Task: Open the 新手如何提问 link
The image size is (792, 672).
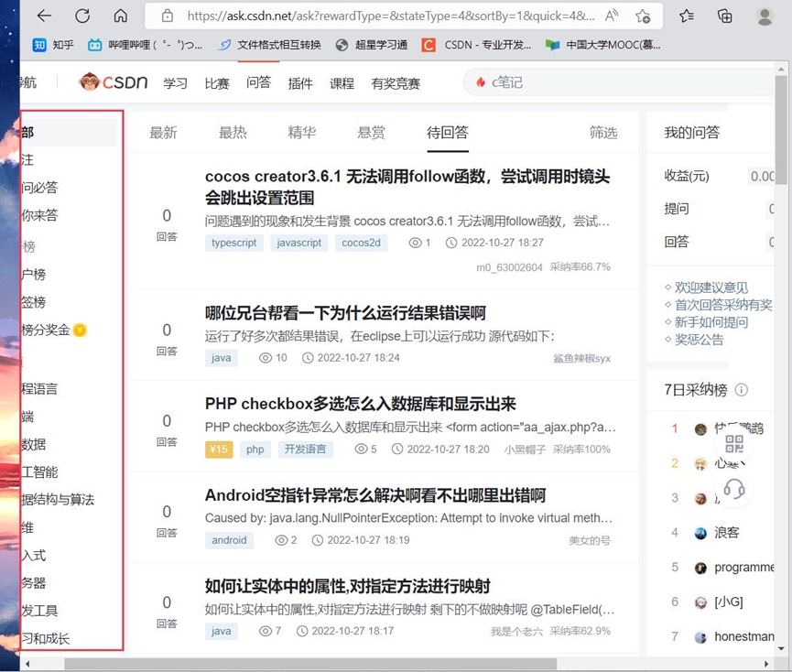Action: click(711, 322)
